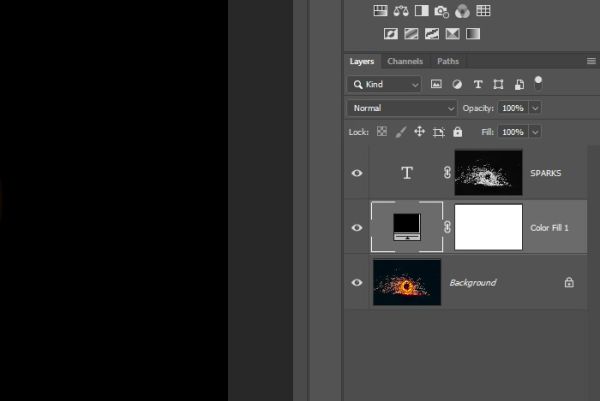Viewport: 600px width, 401px height.
Task: Add a Selective Color adjustment
Action: [x=452, y=34]
